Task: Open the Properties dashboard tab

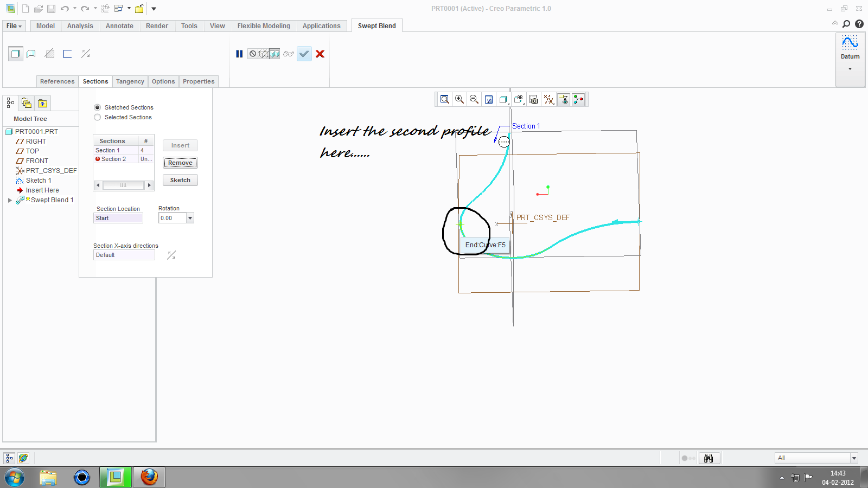Action: click(199, 81)
